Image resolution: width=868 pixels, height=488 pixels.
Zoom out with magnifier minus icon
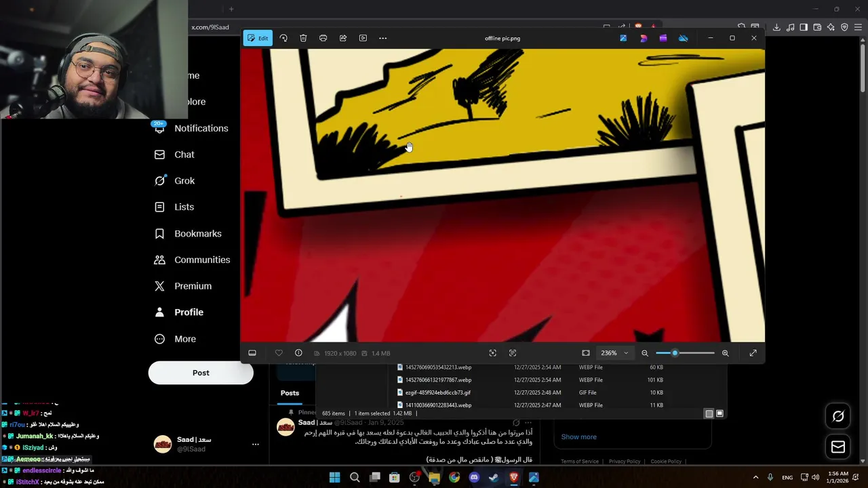pyautogui.click(x=645, y=353)
